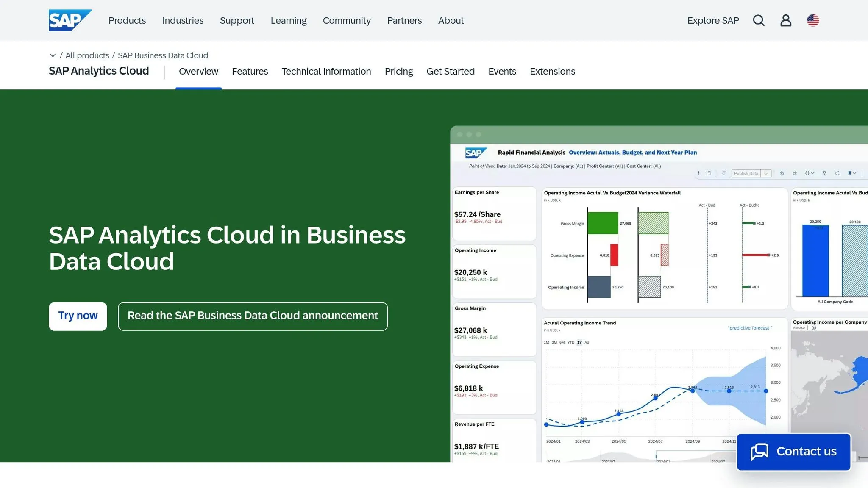The width and height of the screenshot is (868, 488).
Task: Select the 1Y range on trend chart
Action: click(579, 342)
